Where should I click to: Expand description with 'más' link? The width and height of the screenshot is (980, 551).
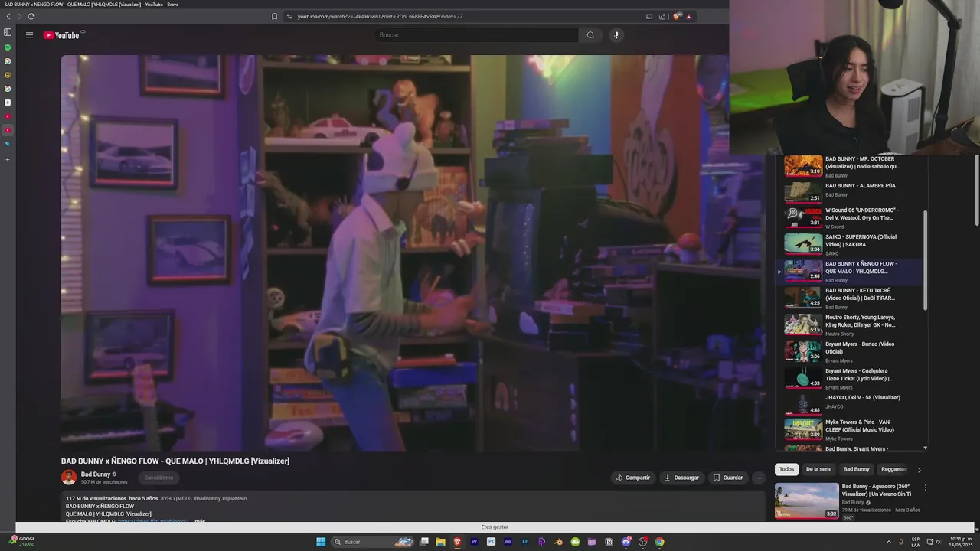tap(200, 521)
